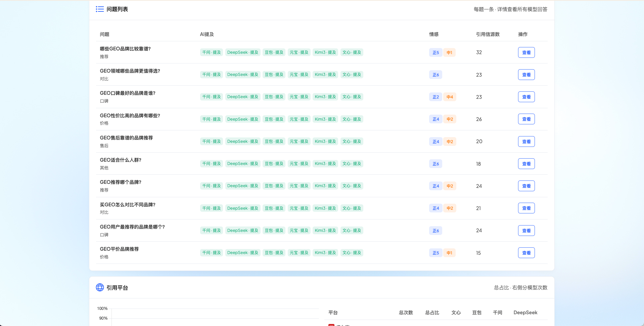The width and height of the screenshot is (644, 326).
Task: Click the AI提及 column header
Action: coord(207,34)
